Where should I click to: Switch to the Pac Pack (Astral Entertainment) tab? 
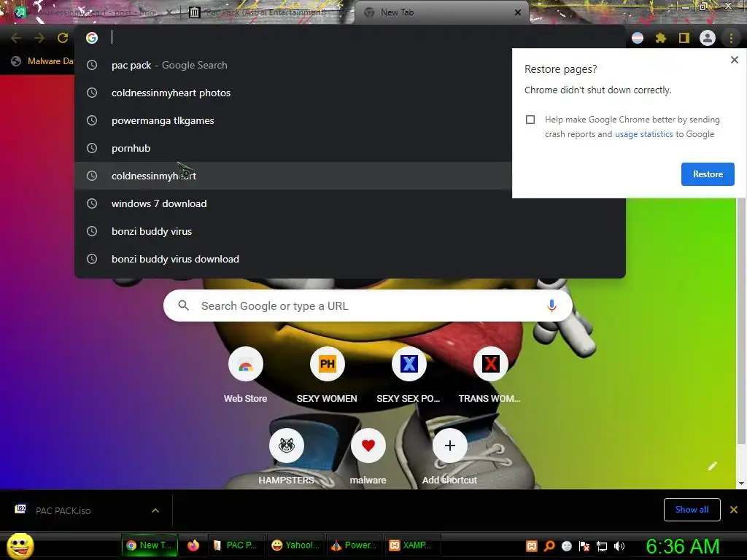[264, 13]
